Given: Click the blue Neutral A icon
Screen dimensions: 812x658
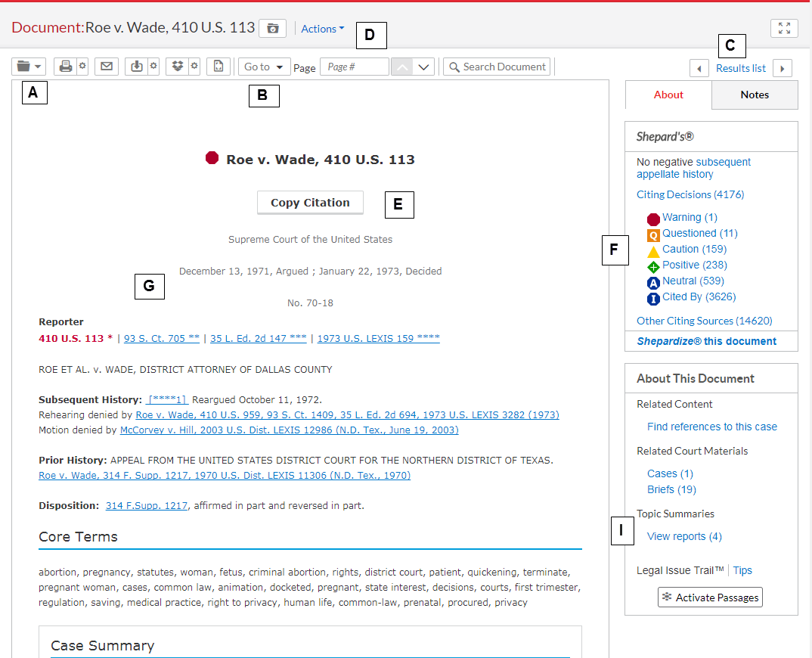Looking at the screenshot, I should [653, 283].
